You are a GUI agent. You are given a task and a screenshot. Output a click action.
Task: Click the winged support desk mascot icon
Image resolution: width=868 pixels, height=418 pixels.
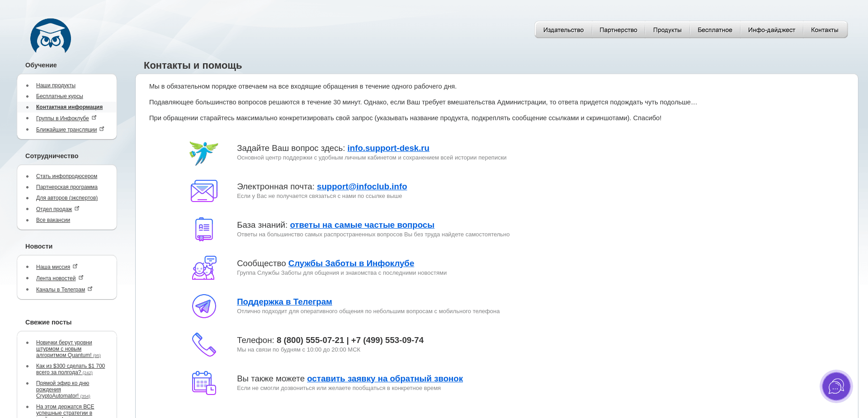[x=204, y=153]
